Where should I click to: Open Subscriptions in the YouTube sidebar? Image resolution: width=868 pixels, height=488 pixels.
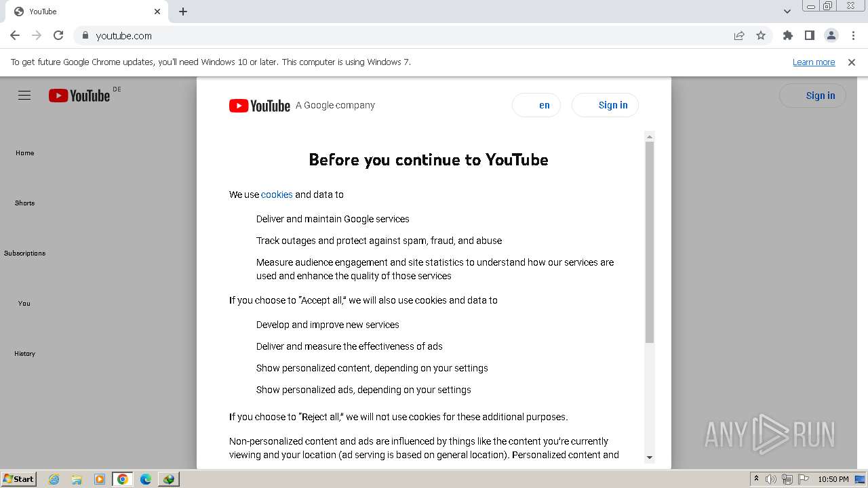click(x=25, y=253)
